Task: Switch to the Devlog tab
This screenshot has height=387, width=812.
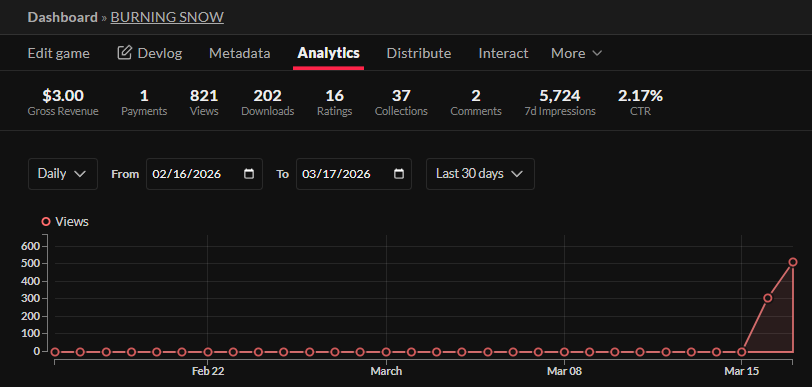Action: (150, 53)
